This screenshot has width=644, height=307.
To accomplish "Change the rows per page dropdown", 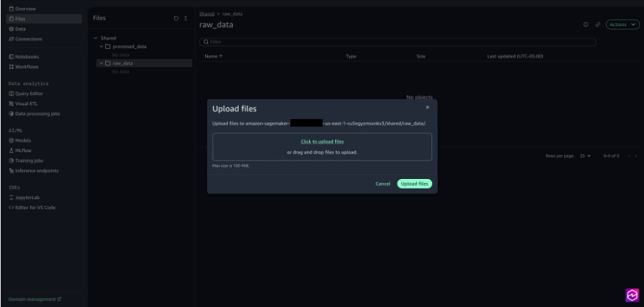I will point(585,156).
